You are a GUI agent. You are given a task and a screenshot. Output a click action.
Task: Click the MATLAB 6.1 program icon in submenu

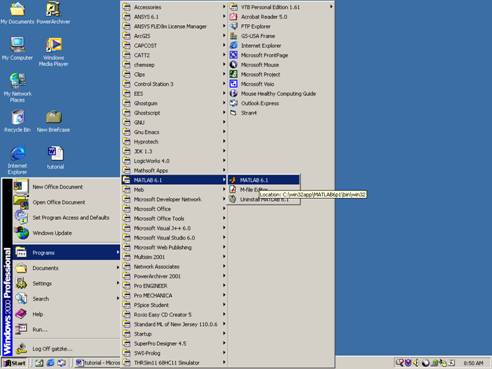click(x=233, y=180)
